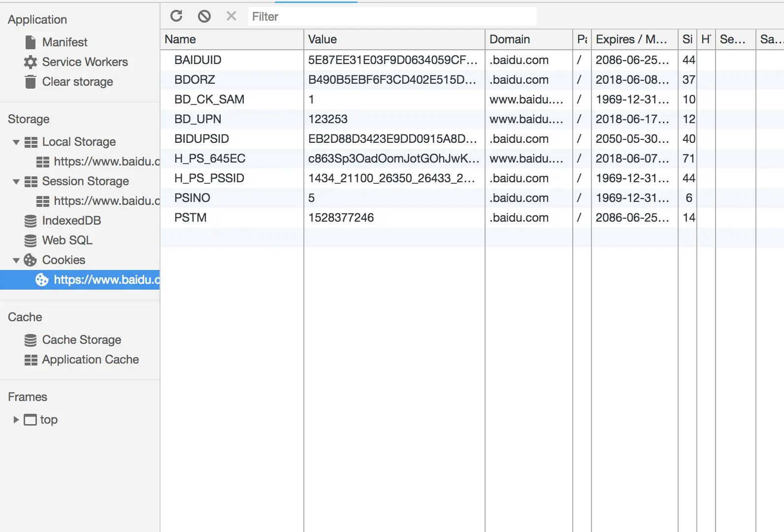
Task: Focus the cookie Filter field
Action: [392, 17]
